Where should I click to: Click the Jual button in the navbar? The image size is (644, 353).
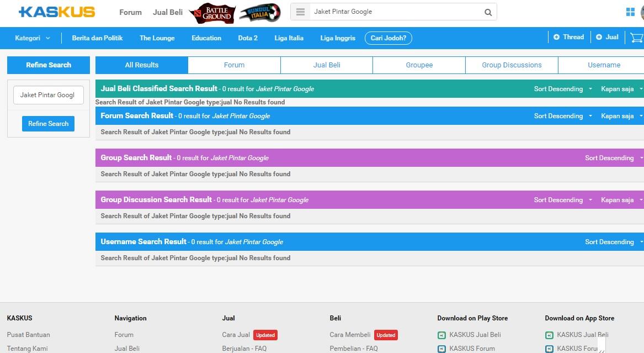coord(607,37)
